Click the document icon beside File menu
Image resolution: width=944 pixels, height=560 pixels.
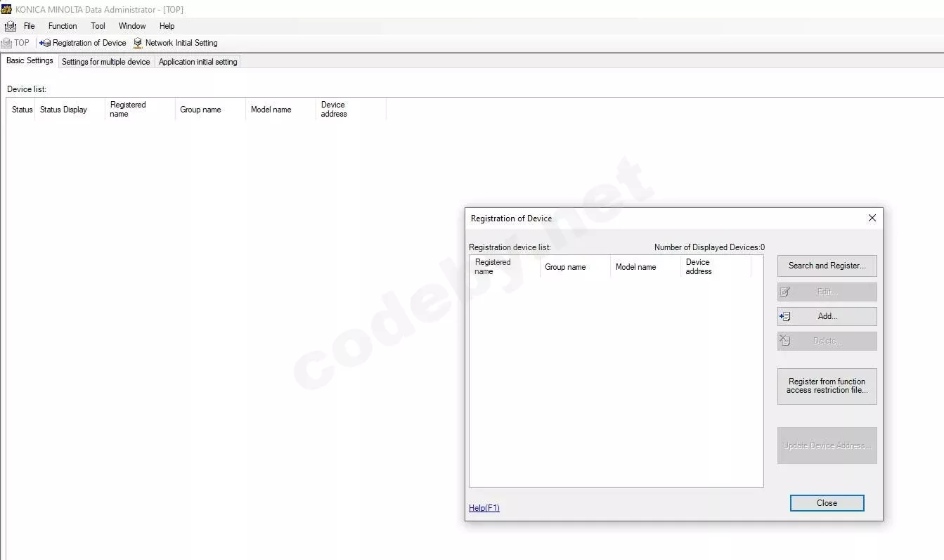click(10, 26)
